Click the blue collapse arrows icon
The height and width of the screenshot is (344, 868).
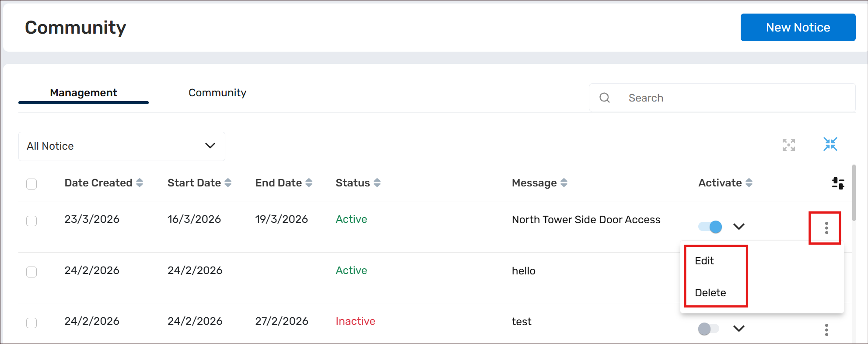[x=830, y=144]
